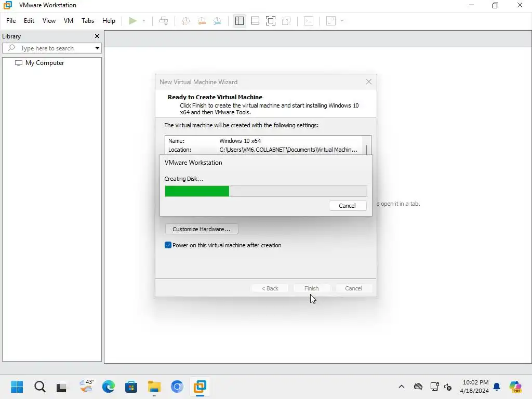The image size is (532, 399).
Task: Enter full screen mode icon
Action: pos(270,21)
